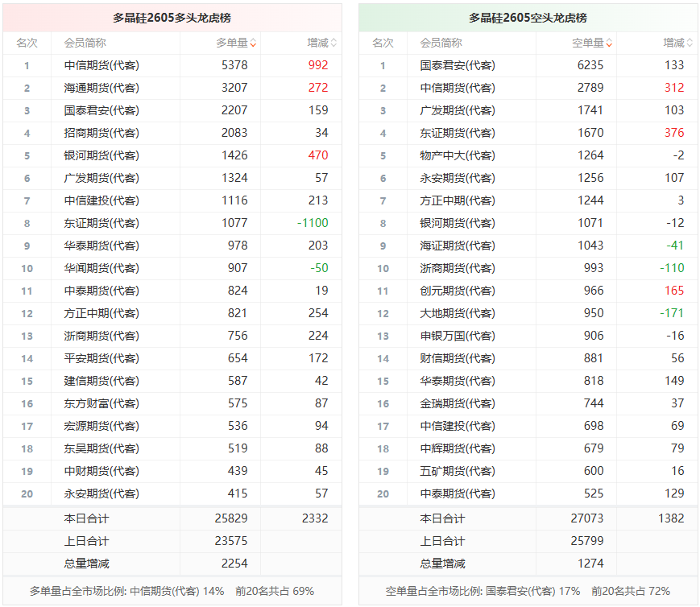
Task: Click 创元期货(代客) row
Action: 528,291
